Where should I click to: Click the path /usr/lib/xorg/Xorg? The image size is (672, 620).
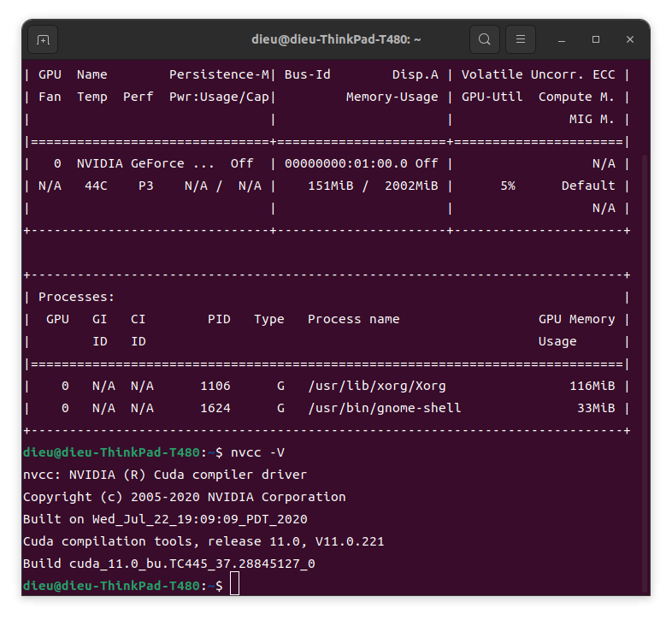(377, 386)
